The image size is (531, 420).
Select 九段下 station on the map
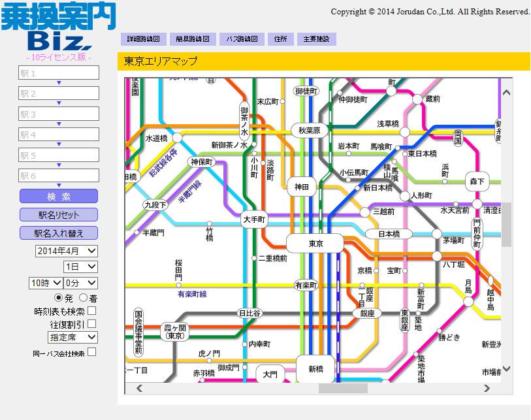tap(155, 205)
